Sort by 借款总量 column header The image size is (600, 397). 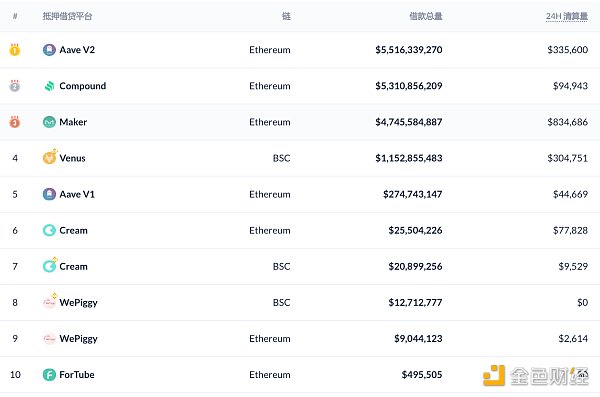point(426,16)
